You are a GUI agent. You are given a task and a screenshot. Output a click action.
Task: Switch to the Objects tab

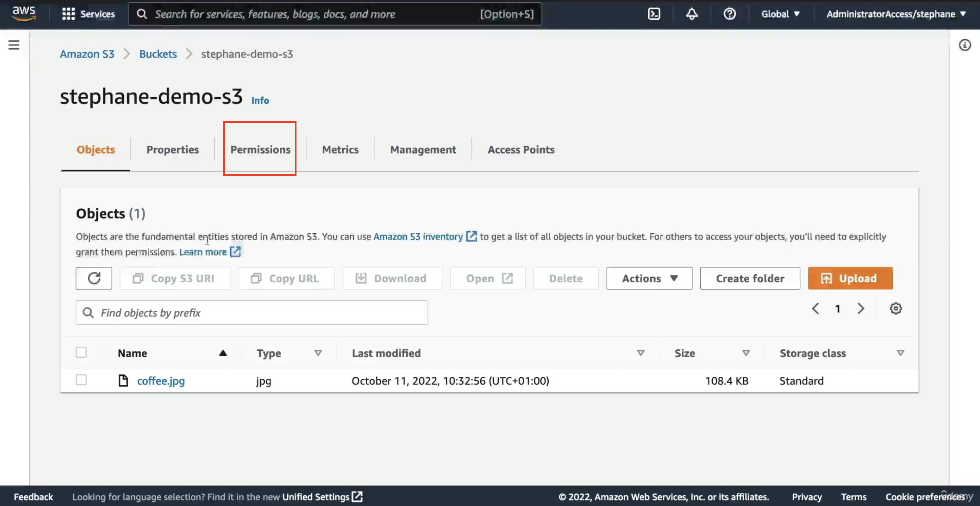(95, 150)
